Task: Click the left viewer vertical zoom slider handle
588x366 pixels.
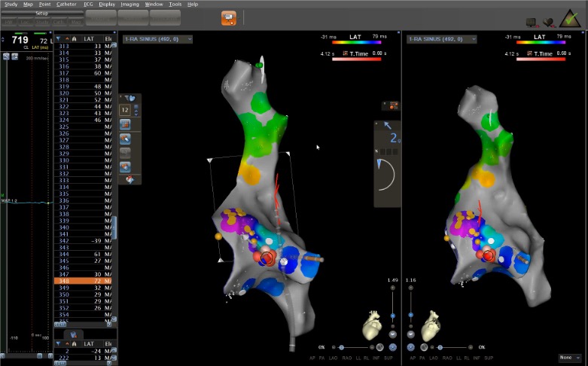Action: click(392, 316)
